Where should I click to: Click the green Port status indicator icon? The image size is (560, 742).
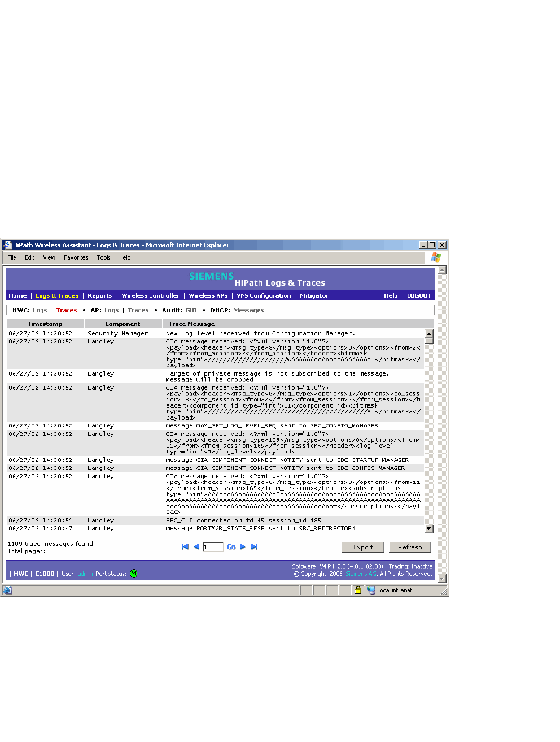[x=134, y=574]
